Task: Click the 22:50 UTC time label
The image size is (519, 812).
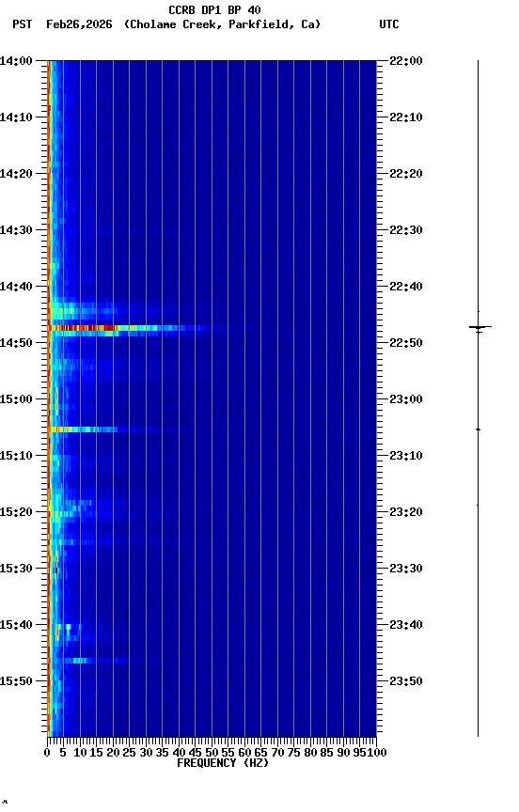Action: [406, 343]
